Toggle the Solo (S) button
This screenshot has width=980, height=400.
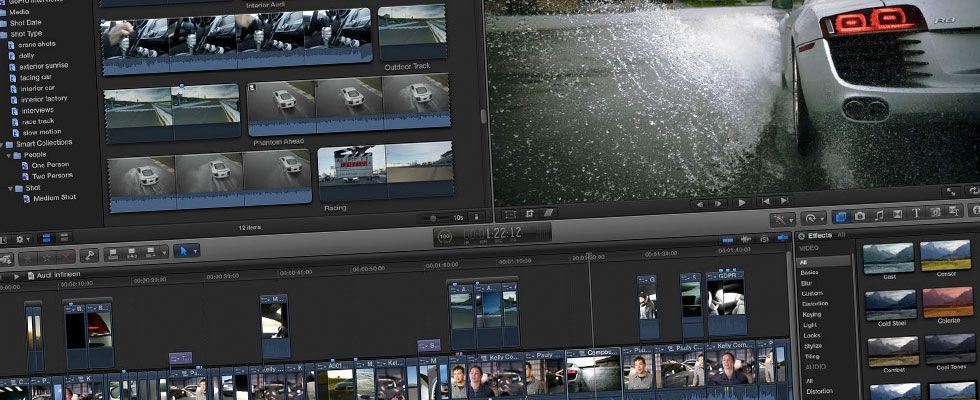click(764, 238)
